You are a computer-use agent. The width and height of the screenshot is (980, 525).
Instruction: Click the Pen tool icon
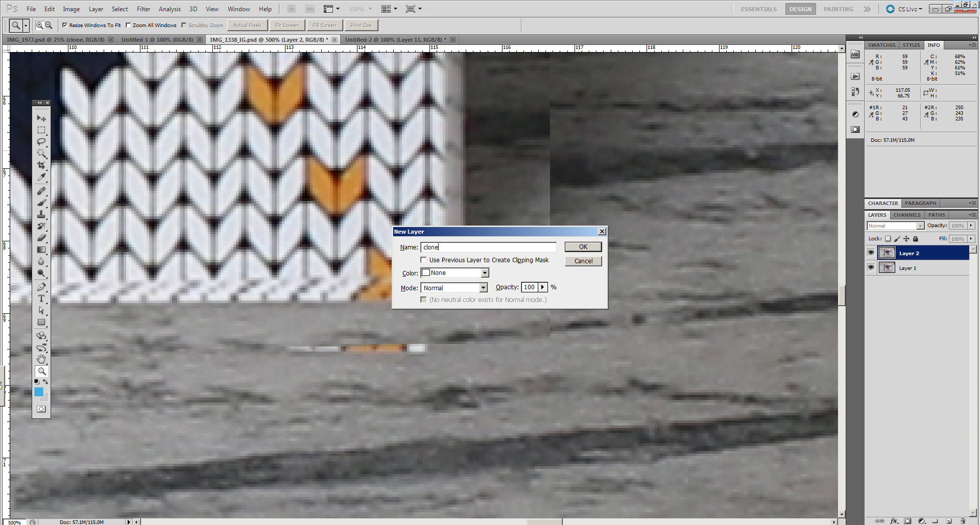click(41, 287)
